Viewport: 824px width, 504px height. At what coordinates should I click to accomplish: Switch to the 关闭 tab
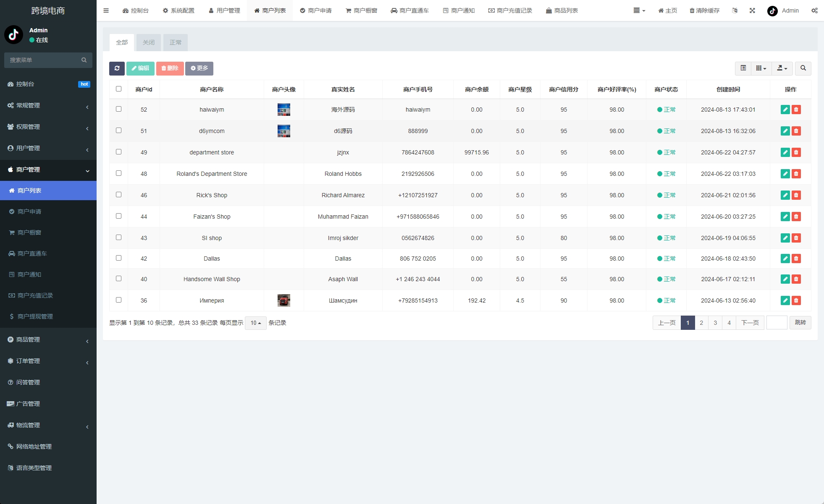pyautogui.click(x=148, y=42)
